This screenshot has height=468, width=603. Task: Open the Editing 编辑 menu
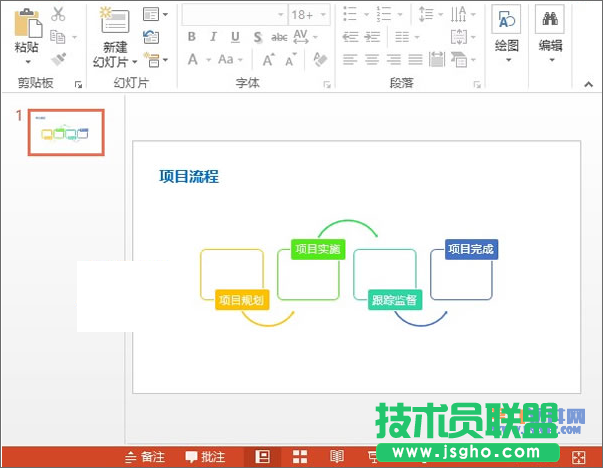[550, 35]
